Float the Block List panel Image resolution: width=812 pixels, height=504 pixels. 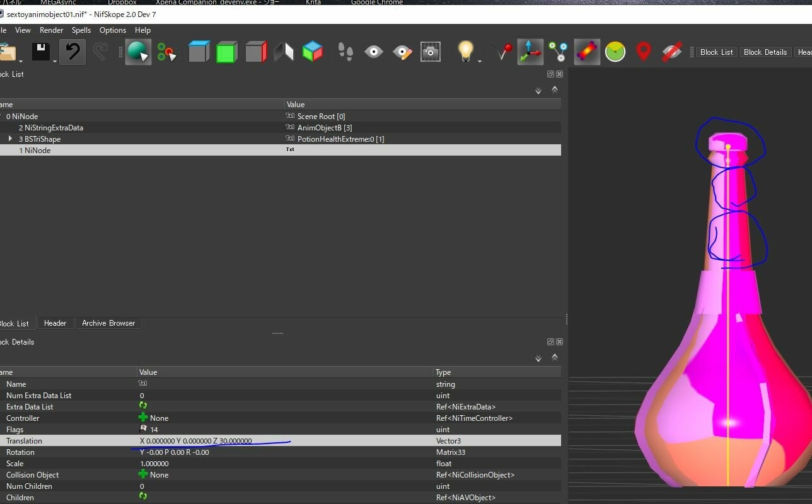(x=550, y=74)
